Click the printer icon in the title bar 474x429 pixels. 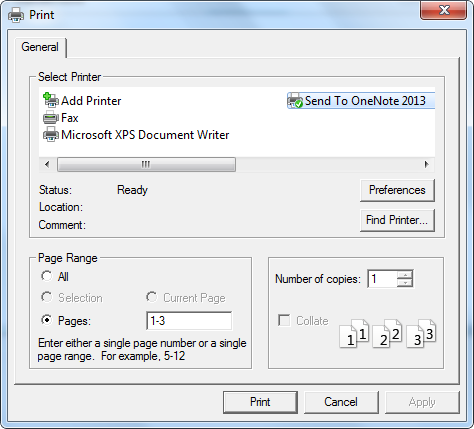(x=16, y=15)
